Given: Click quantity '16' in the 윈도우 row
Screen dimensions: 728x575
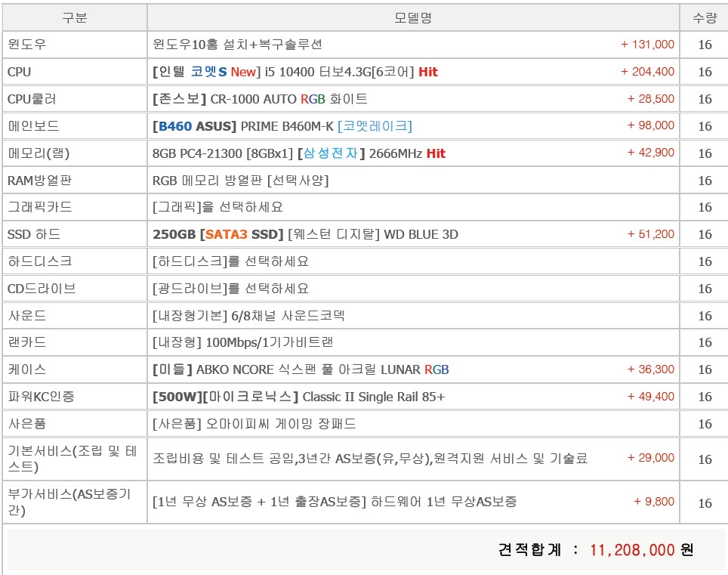Looking at the screenshot, I should pos(705,45).
